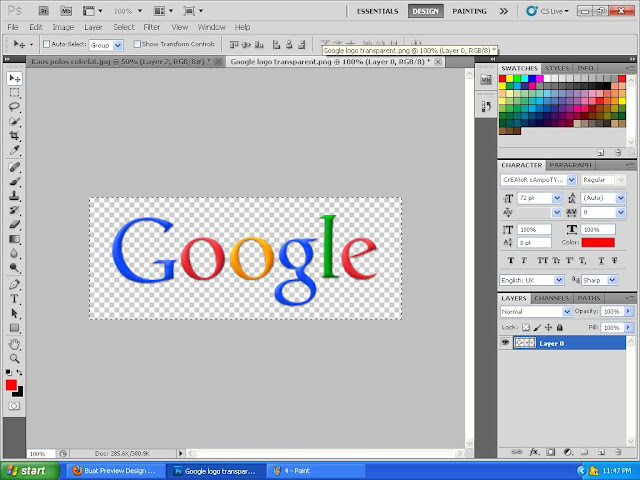Launch Bridge from the application bar

(x=44, y=11)
